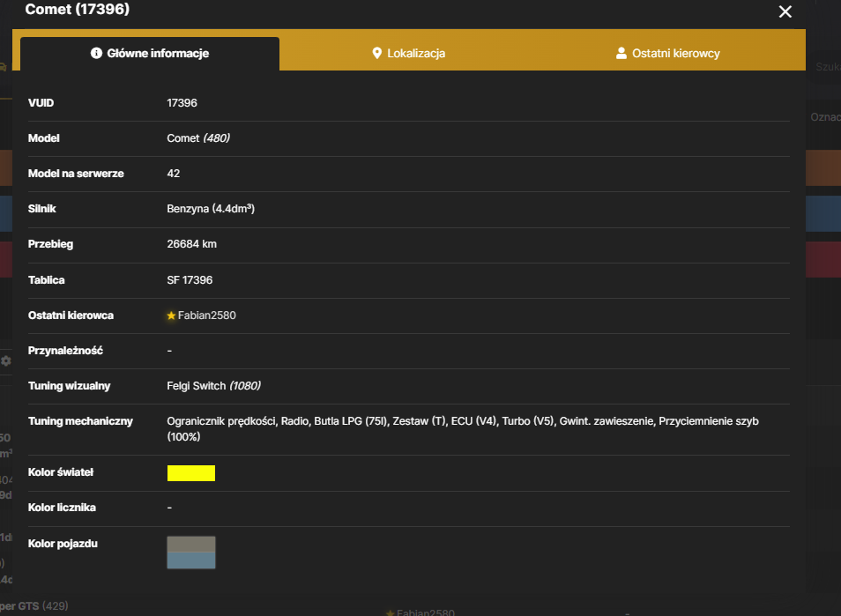Click the blue lower Kolor pojazdu swatch

pos(191,560)
